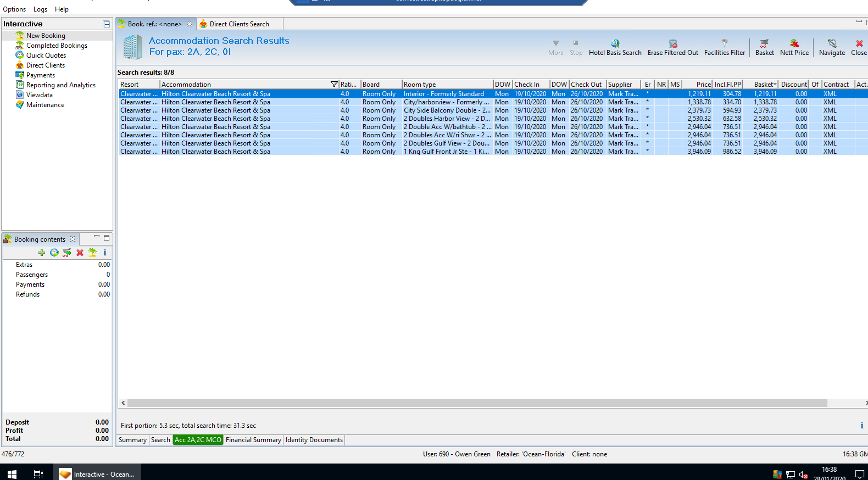Select the 2 Double Acc W/bathtub row
The width and height of the screenshot is (868, 480).
493,127
